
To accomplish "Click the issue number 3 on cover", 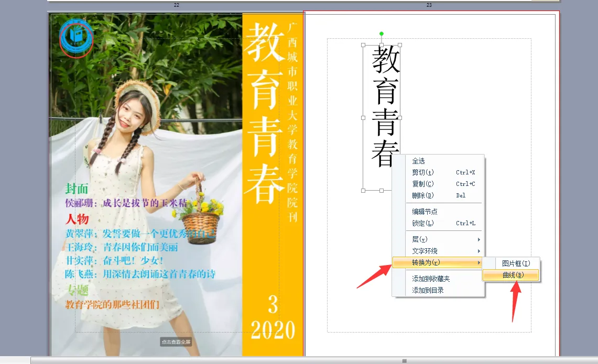I will click(x=273, y=304).
